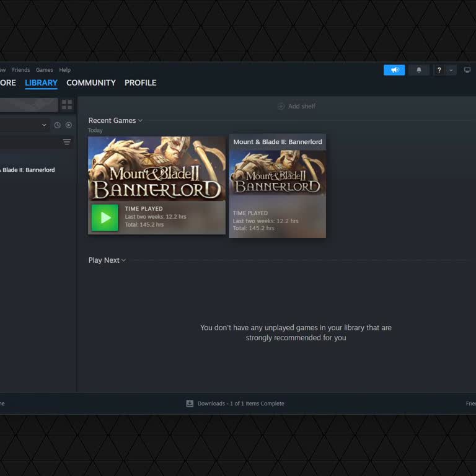Open the Friends menu
Image resolution: width=476 pixels, height=476 pixels.
21,70
